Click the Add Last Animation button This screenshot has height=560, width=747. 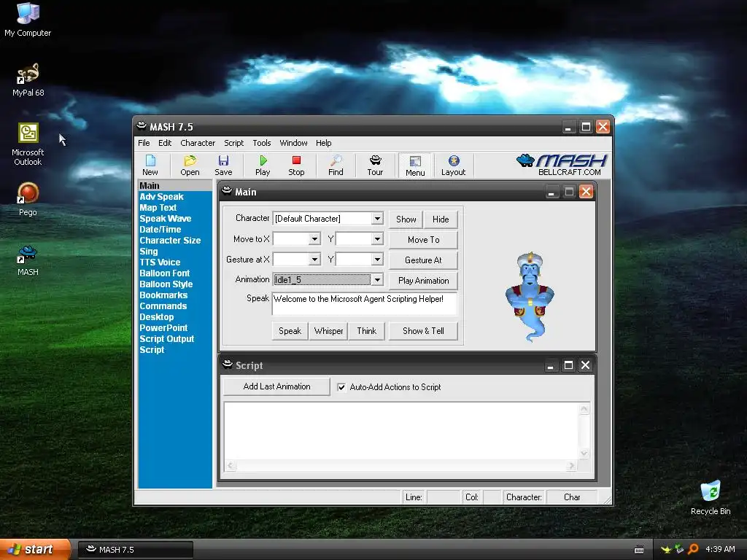coord(276,386)
